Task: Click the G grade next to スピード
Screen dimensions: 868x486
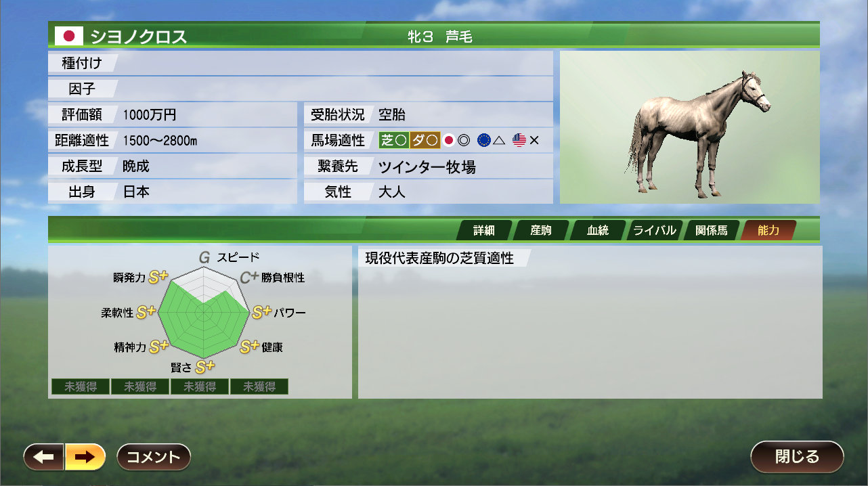Action: pyautogui.click(x=204, y=258)
